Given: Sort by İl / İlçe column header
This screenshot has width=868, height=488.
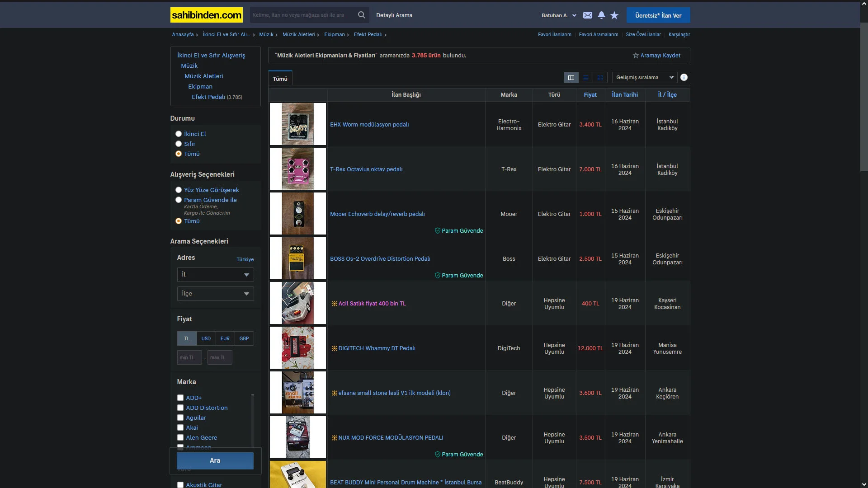Looking at the screenshot, I should click(x=667, y=94).
